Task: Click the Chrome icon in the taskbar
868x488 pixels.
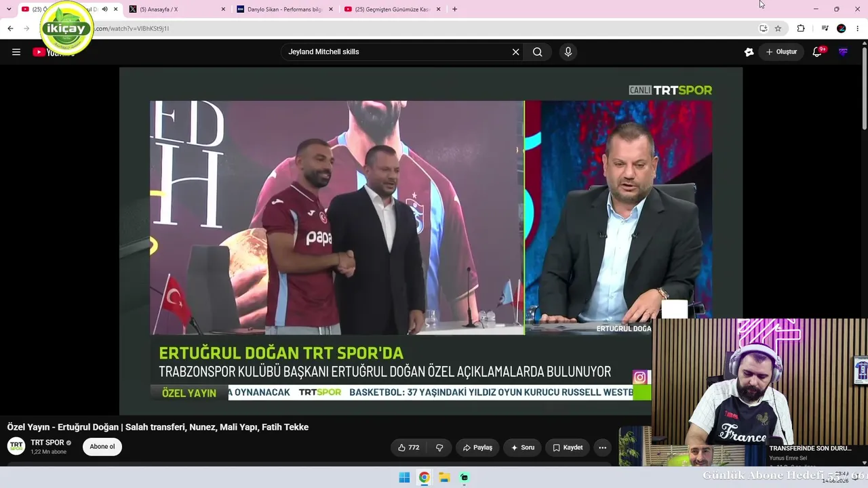Action: tap(424, 477)
